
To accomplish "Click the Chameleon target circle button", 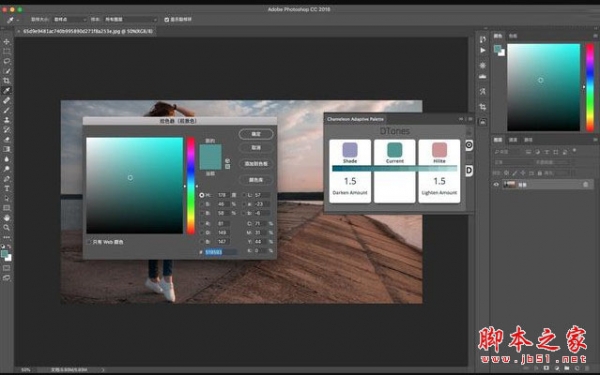I will point(469,145).
